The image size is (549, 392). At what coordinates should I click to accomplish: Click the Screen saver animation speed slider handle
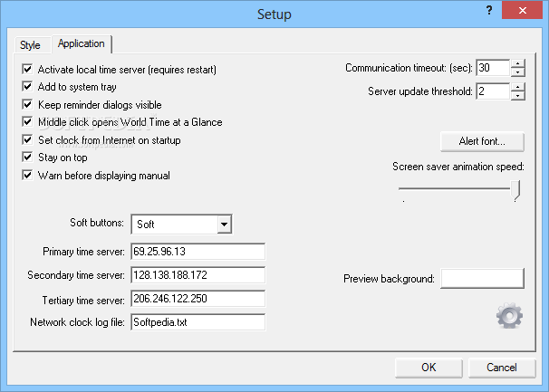515,190
